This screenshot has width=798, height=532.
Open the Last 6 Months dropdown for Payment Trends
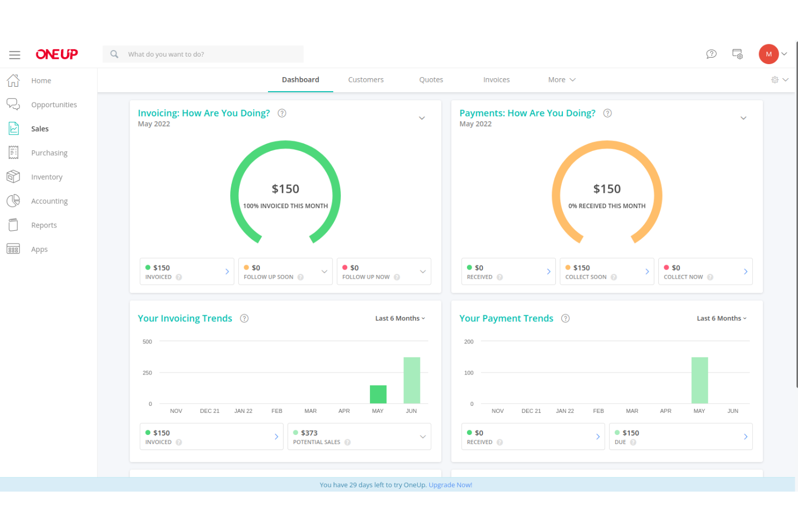coord(721,318)
